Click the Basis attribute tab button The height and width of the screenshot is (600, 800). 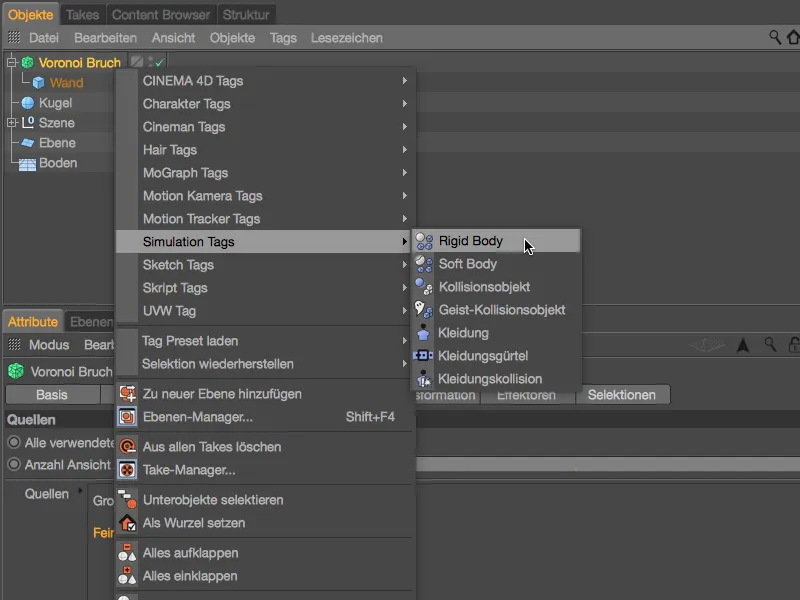click(52, 395)
